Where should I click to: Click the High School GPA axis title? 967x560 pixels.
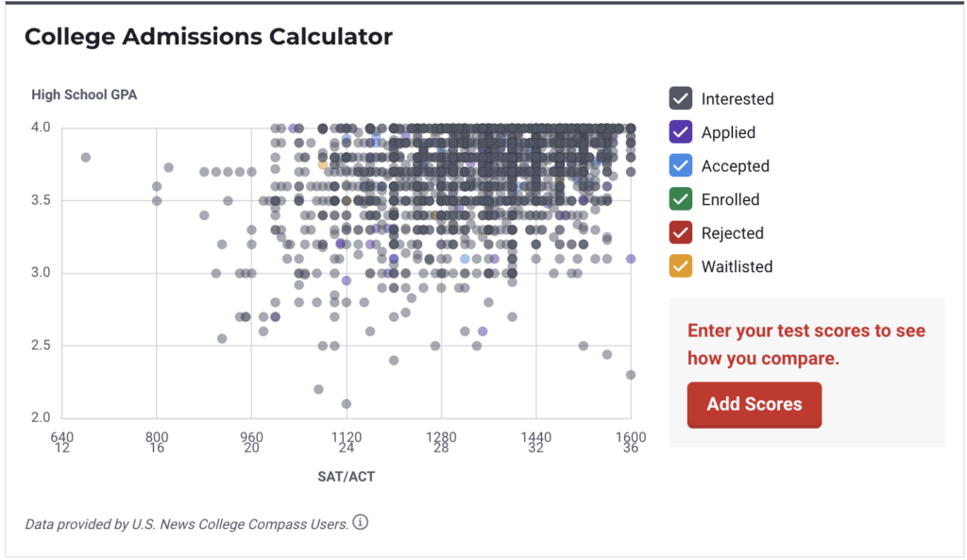pyautogui.click(x=84, y=94)
